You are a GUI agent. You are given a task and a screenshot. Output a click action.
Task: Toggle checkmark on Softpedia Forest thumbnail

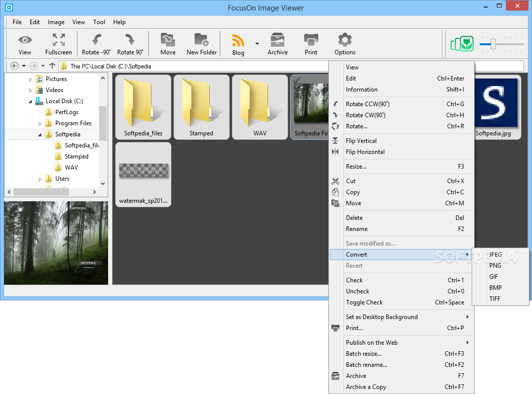tap(296, 80)
